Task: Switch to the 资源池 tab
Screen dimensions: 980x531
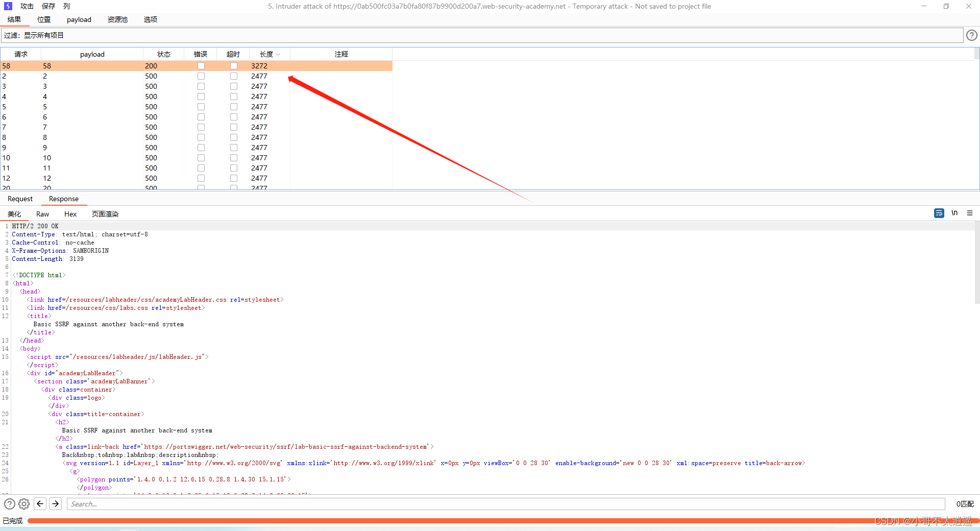Action: tap(117, 19)
